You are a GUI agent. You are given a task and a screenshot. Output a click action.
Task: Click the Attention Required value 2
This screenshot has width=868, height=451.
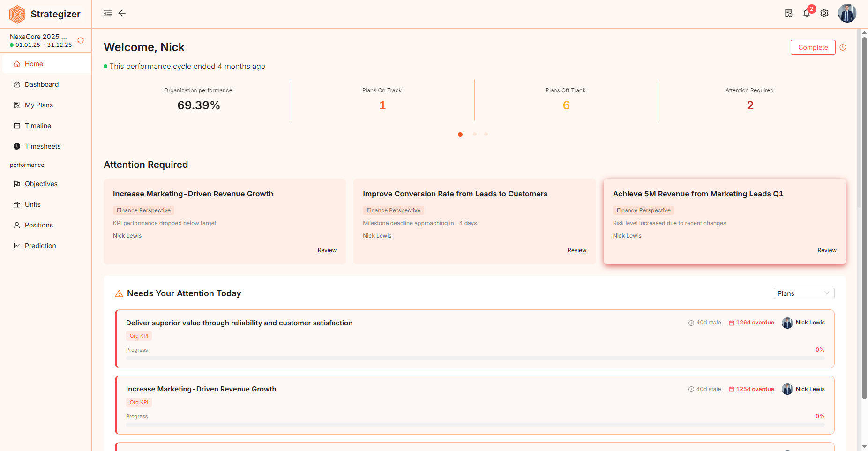[x=750, y=105]
